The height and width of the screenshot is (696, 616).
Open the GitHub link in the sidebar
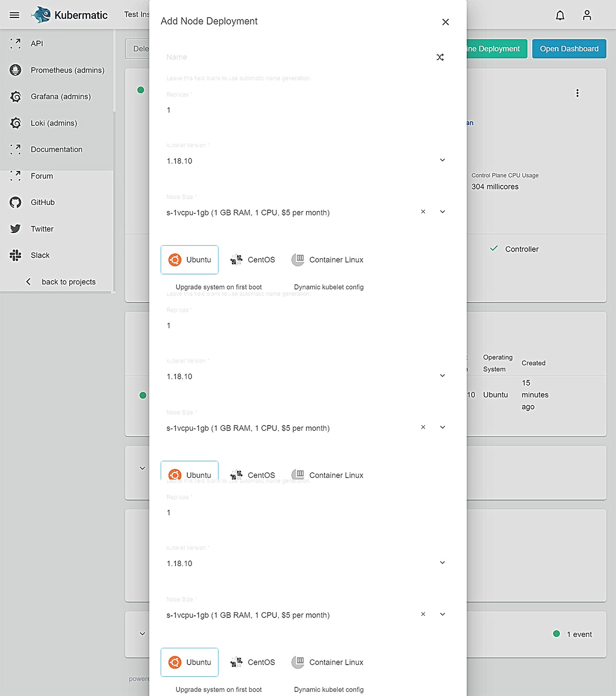[x=42, y=202]
